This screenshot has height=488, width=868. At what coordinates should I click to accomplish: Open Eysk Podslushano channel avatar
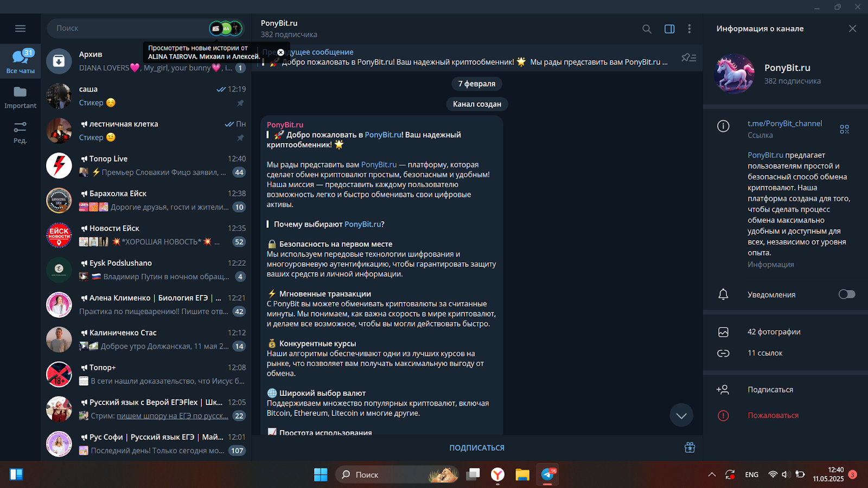pyautogui.click(x=59, y=269)
